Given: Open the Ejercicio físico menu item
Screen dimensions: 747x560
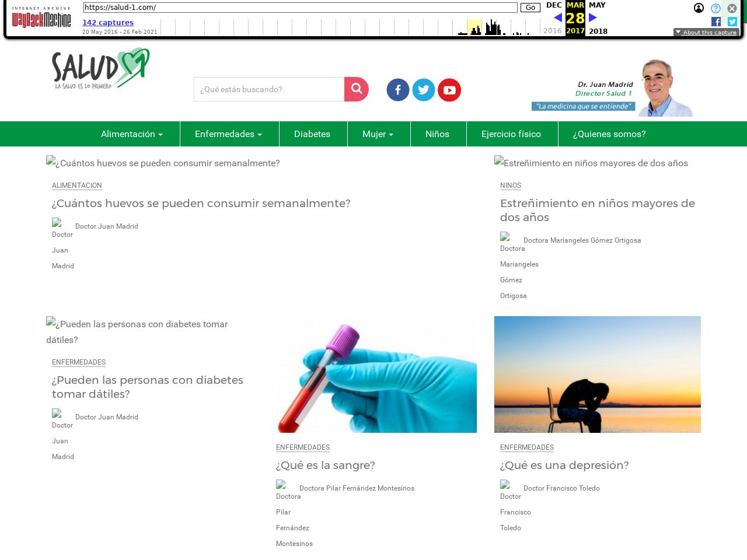Looking at the screenshot, I should (511, 134).
